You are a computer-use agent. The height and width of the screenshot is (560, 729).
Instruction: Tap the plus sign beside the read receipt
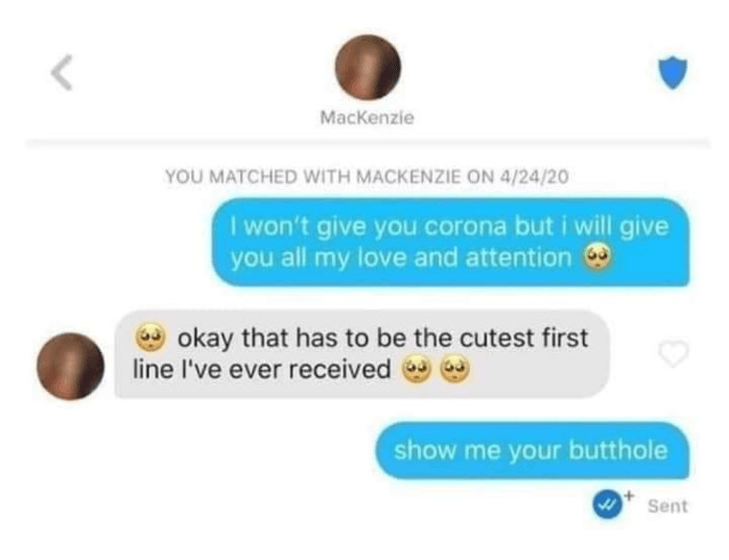[x=628, y=496]
